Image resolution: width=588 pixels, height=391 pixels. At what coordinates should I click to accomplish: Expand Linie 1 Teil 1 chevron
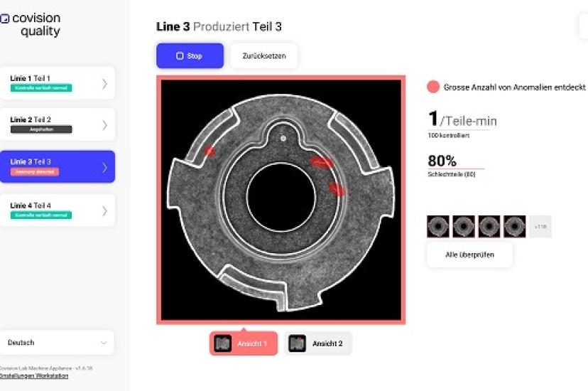click(x=104, y=84)
